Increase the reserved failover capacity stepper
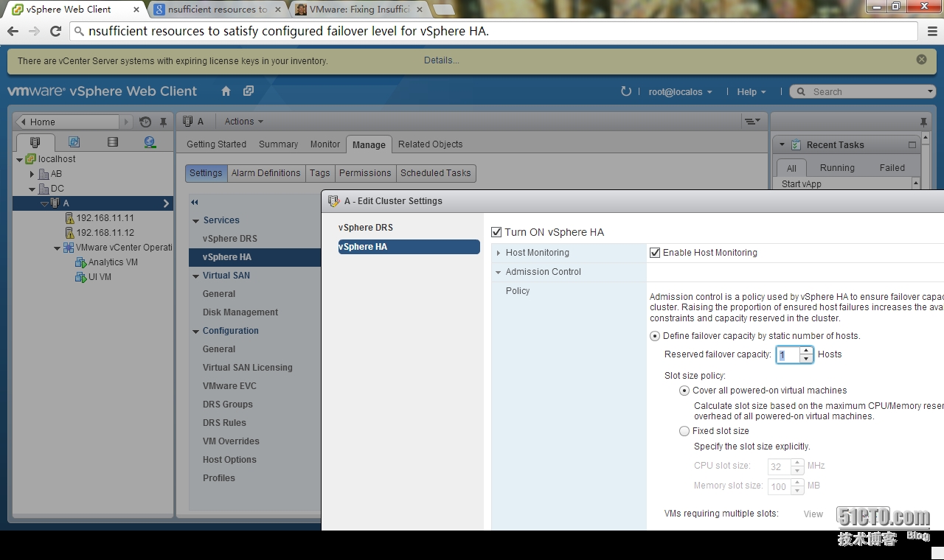Viewport: 944px width, 560px height. point(806,351)
